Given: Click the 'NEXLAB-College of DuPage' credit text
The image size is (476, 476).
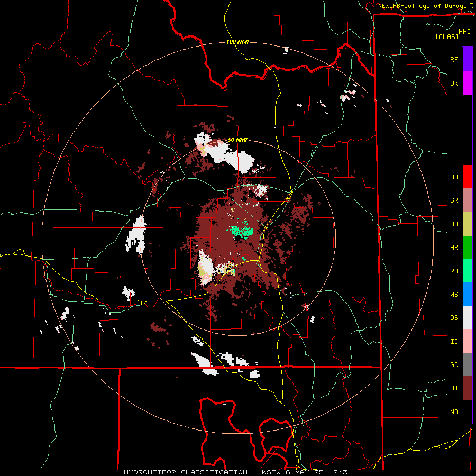Looking at the screenshot, I should (422, 6).
